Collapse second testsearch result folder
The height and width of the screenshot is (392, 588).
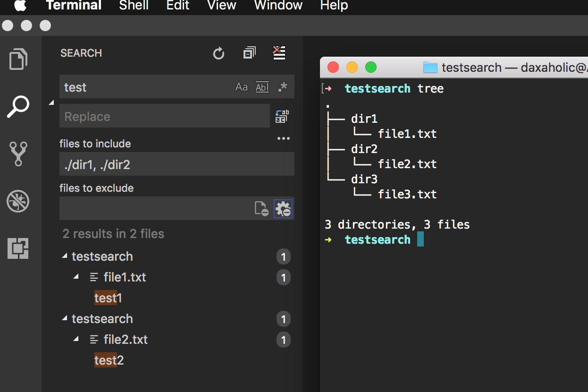(65, 318)
